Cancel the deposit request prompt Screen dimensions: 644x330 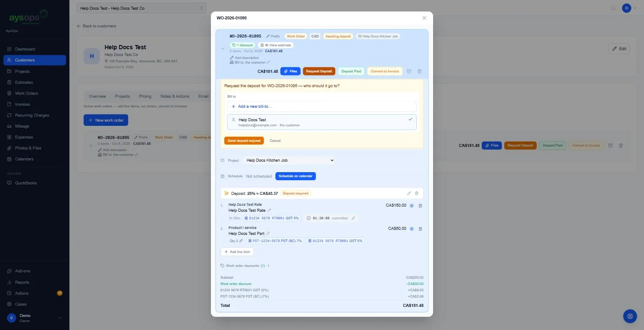click(x=275, y=141)
